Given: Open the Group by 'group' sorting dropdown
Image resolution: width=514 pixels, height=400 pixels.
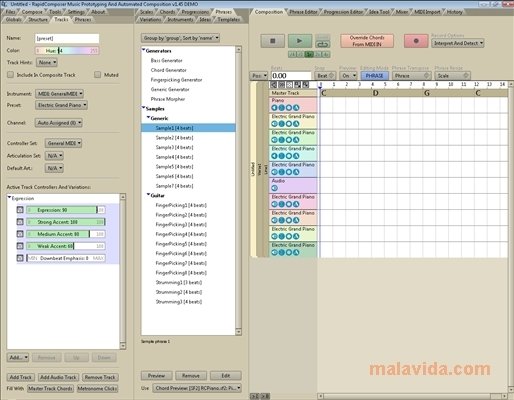Looking at the screenshot, I should point(180,38).
